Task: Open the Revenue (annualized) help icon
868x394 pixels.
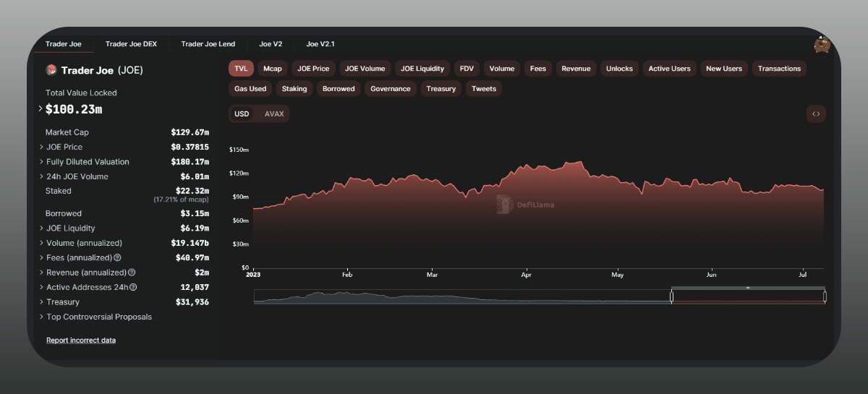Action: [x=132, y=273]
